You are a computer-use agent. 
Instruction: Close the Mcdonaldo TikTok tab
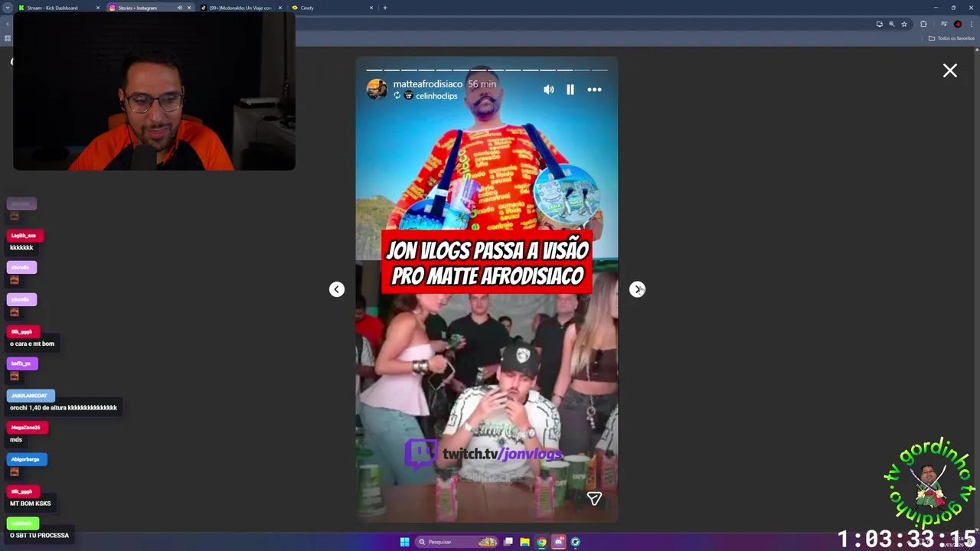point(280,8)
